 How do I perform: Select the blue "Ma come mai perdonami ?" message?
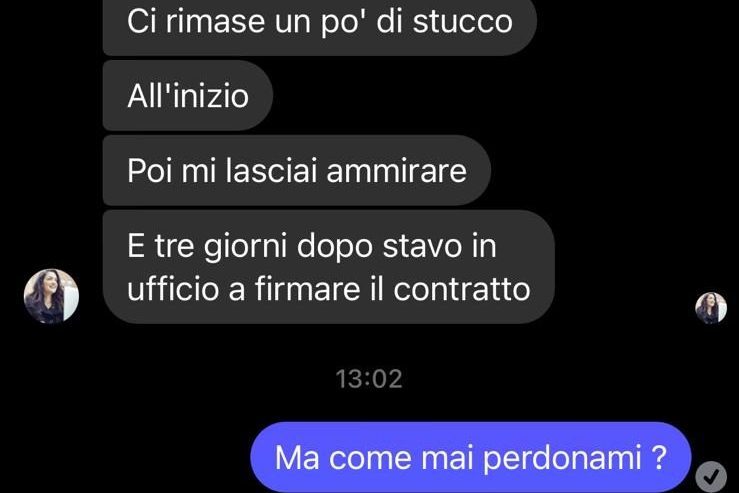470,457
